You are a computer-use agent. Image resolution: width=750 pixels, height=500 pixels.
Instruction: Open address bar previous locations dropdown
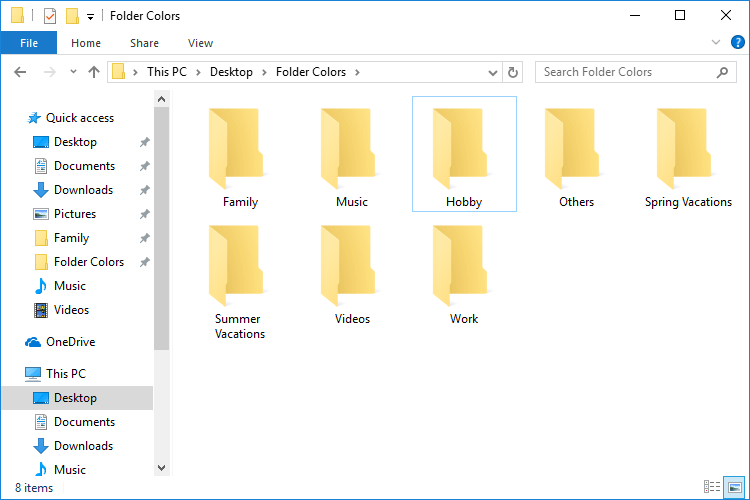[493, 73]
